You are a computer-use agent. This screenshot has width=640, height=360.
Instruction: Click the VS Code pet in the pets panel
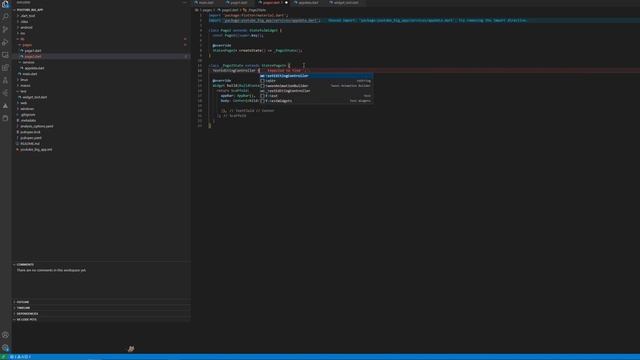131,349
